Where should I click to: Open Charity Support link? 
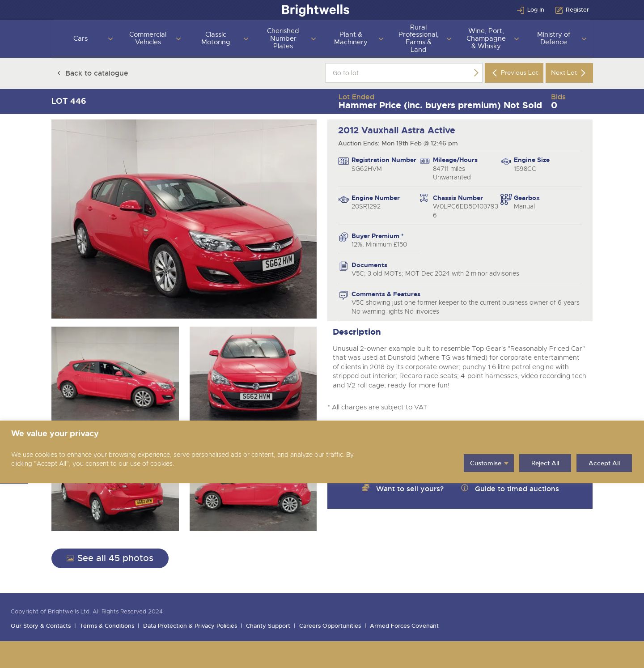(268, 626)
